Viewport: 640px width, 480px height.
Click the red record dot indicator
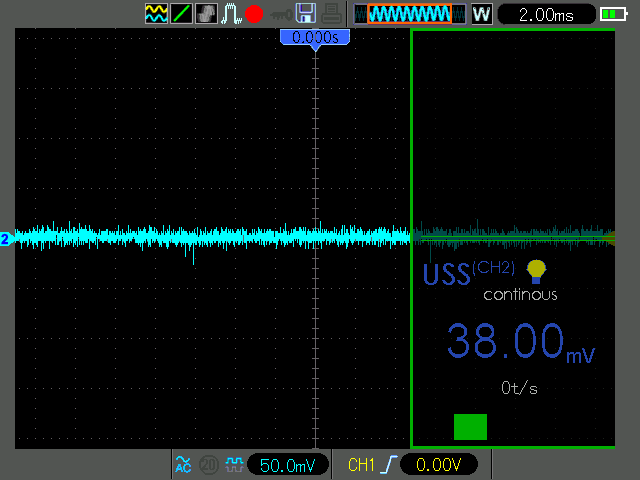coord(254,14)
